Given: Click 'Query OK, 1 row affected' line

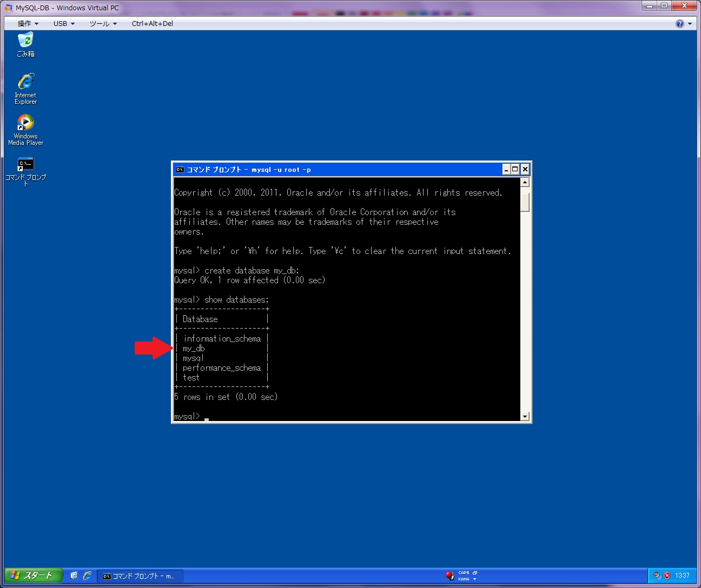Looking at the screenshot, I should click(250, 280).
